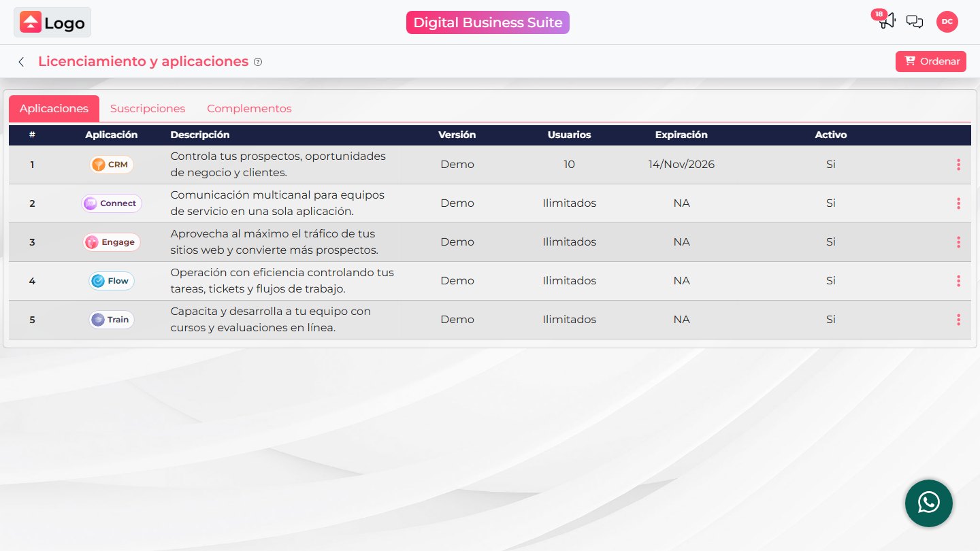This screenshot has width=980, height=551.
Task: Click the description starting with Aprovecha al máximo
Action: point(274,242)
